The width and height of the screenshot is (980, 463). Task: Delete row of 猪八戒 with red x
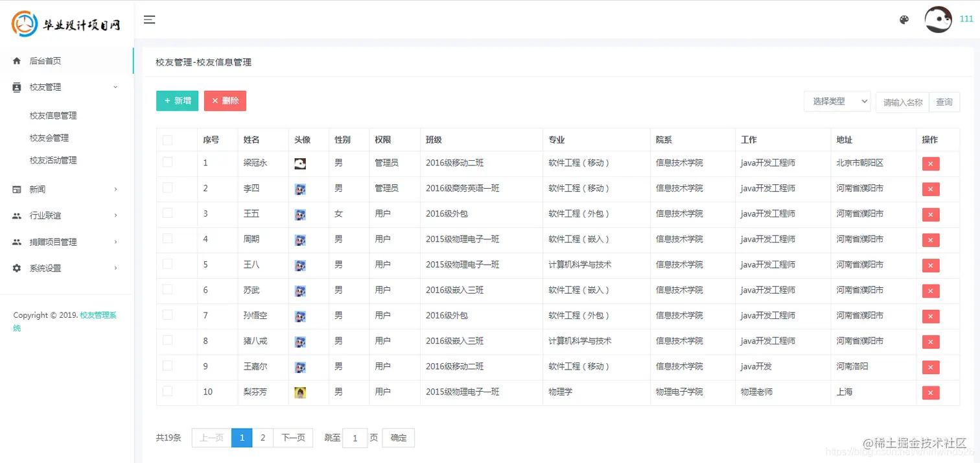tap(931, 342)
